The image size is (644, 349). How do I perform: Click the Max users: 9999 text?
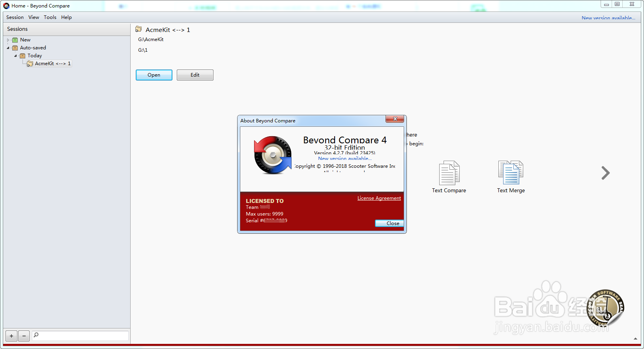point(264,214)
